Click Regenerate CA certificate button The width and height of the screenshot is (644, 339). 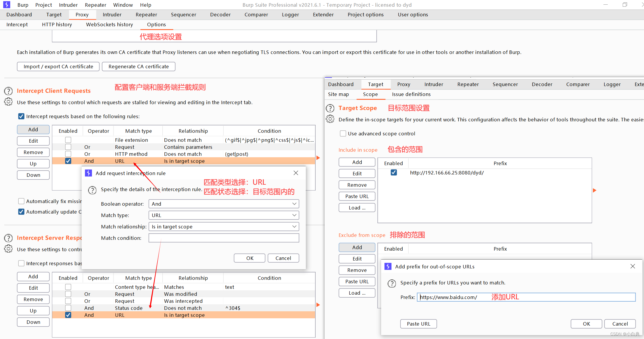point(138,67)
